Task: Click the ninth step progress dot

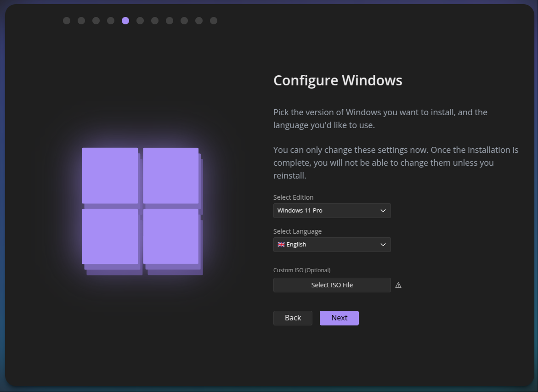Action: [184, 21]
